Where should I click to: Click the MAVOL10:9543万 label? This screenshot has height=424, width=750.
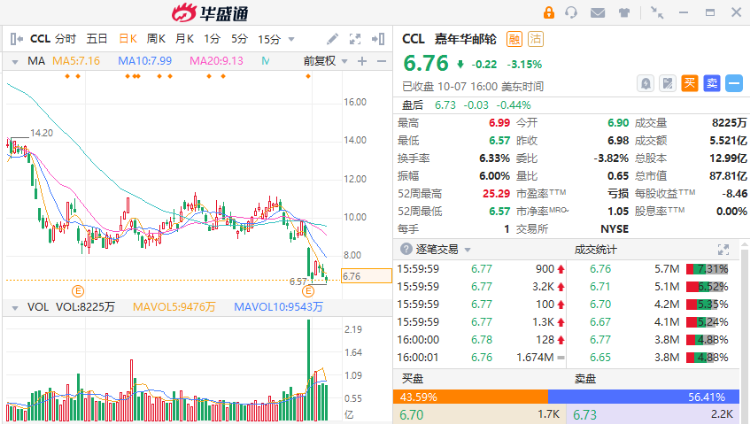tap(278, 307)
